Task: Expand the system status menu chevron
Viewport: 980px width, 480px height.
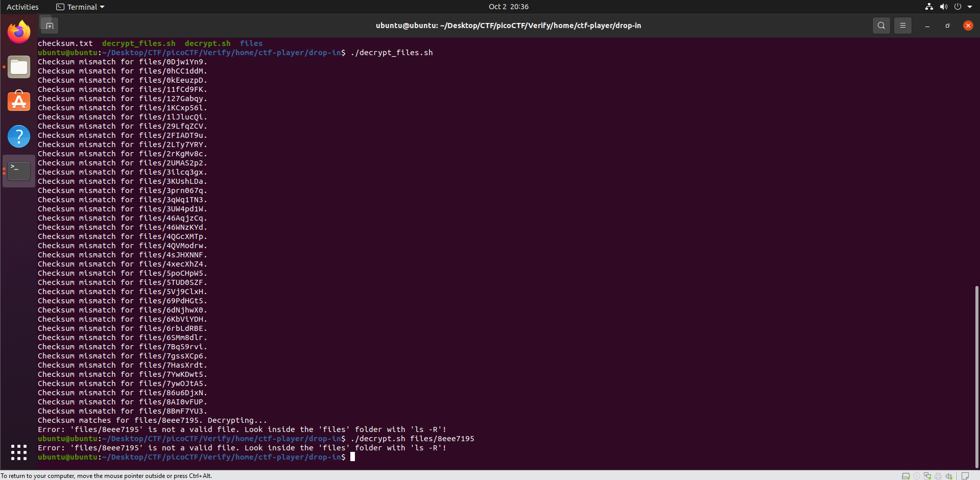Action: 971,7
